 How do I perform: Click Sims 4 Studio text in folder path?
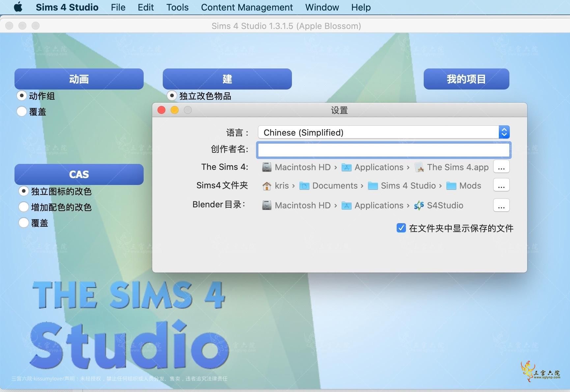(408, 186)
